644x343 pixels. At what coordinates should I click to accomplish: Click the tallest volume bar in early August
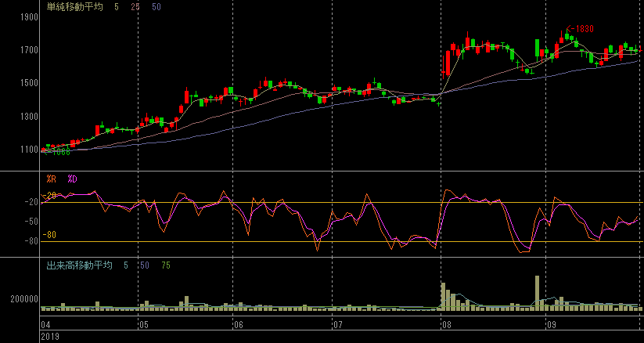(443, 296)
